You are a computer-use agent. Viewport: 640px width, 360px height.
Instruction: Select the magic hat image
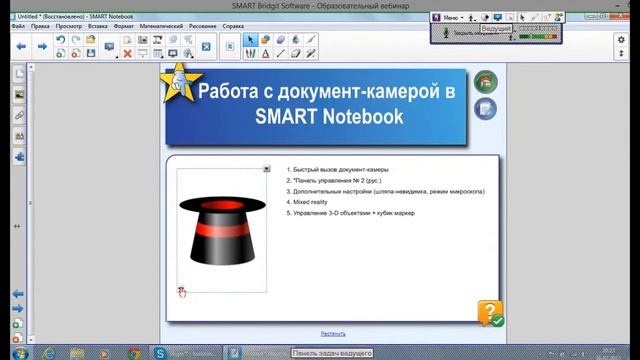[222, 231]
